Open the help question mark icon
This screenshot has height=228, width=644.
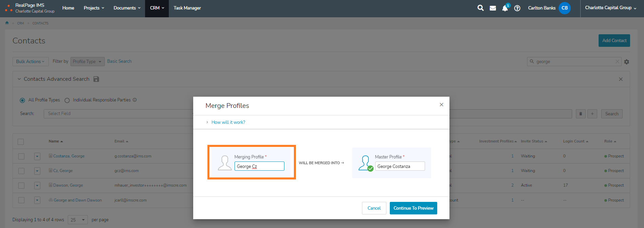517,8
